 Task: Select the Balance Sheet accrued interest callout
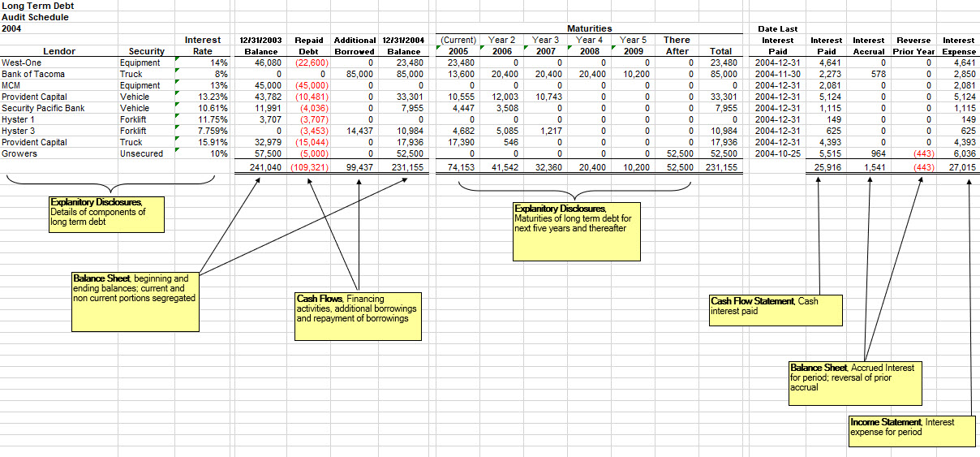[x=855, y=381]
